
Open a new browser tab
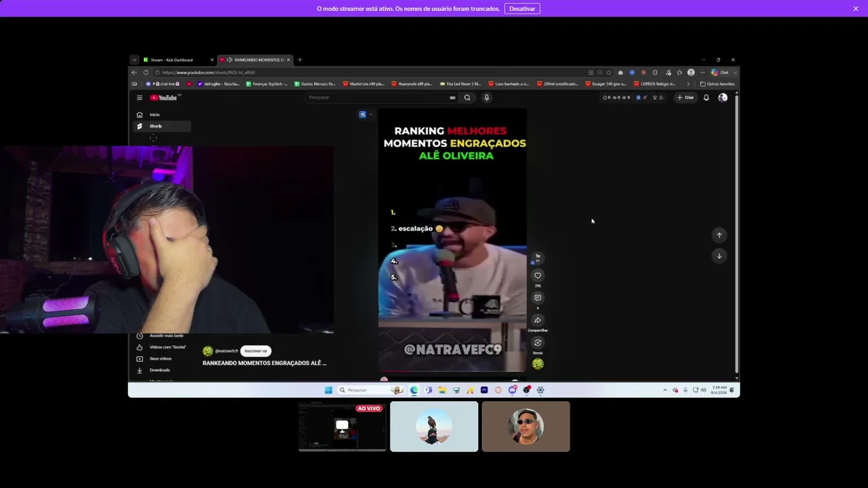300,60
